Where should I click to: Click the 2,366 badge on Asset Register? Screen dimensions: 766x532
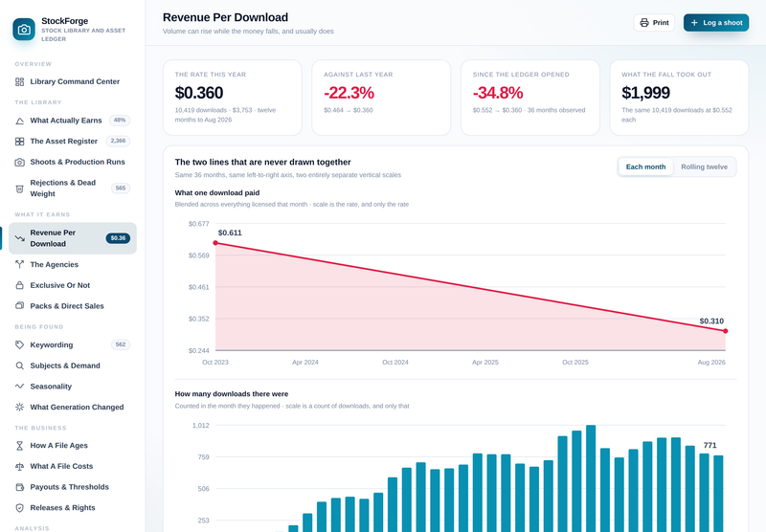click(118, 141)
